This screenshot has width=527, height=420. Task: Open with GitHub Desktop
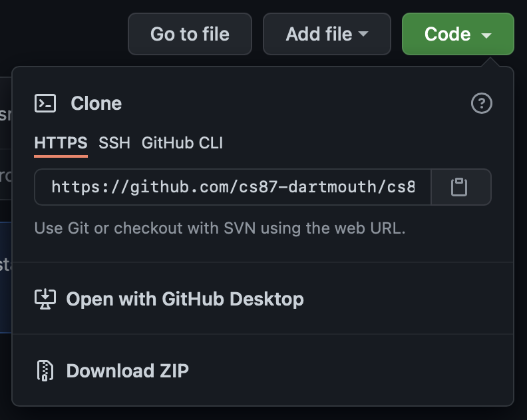click(x=185, y=299)
